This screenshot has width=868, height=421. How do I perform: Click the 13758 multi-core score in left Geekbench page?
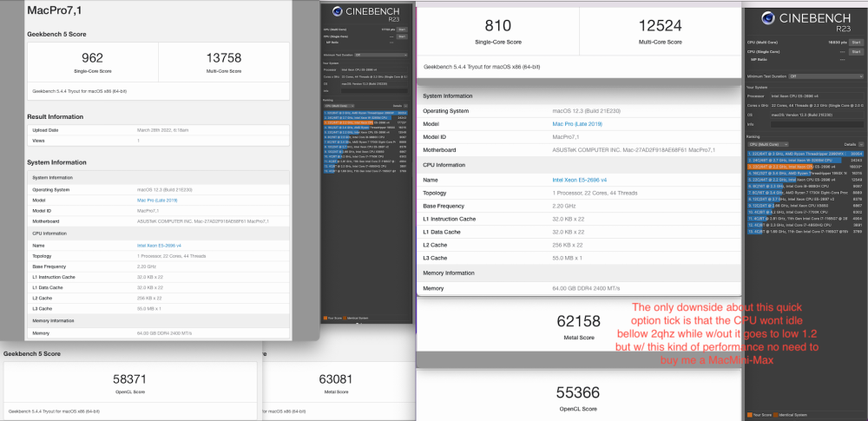pyautogui.click(x=224, y=58)
